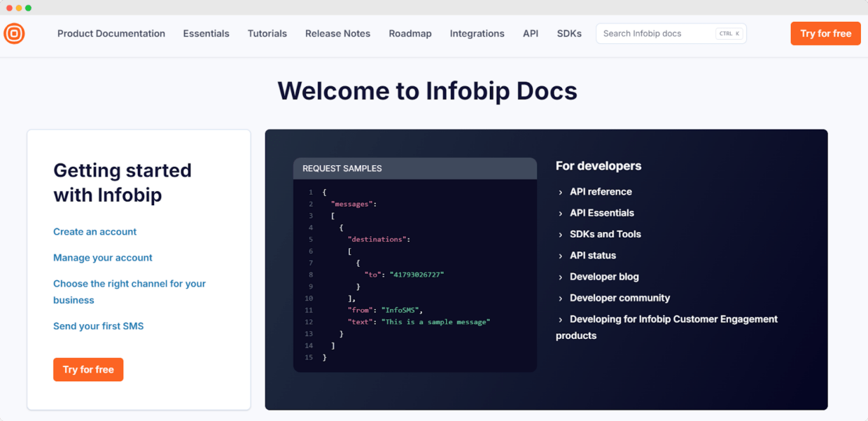Screen dimensions: 868x421
Task: Click the CTRL K shortcut badge
Action: [x=729, y=34]
